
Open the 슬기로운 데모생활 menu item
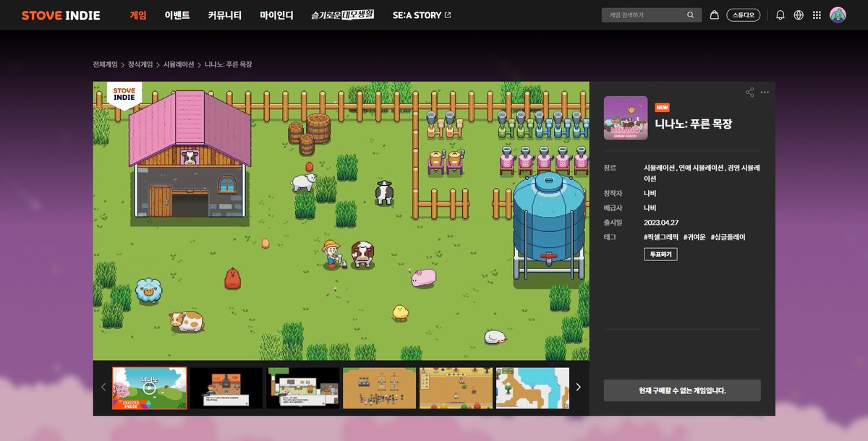(343, 14)
